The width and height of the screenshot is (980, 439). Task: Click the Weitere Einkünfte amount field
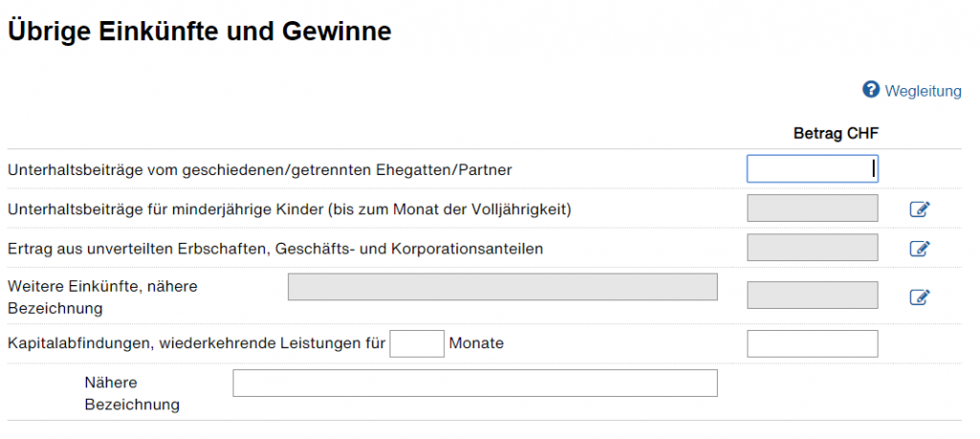click(x=813, y=295)
